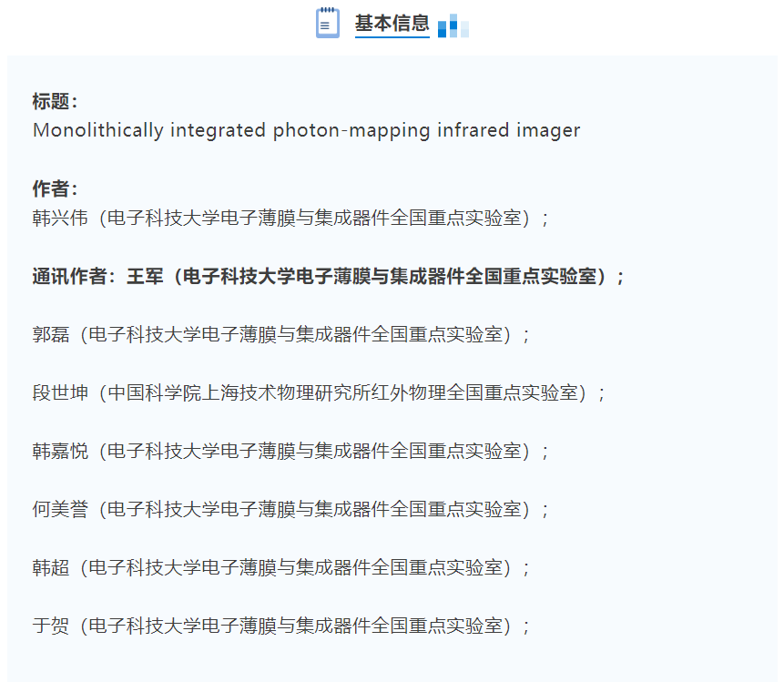Select the paper title 'Monolithically integrated photon-mapping infrared imager'

306,130
